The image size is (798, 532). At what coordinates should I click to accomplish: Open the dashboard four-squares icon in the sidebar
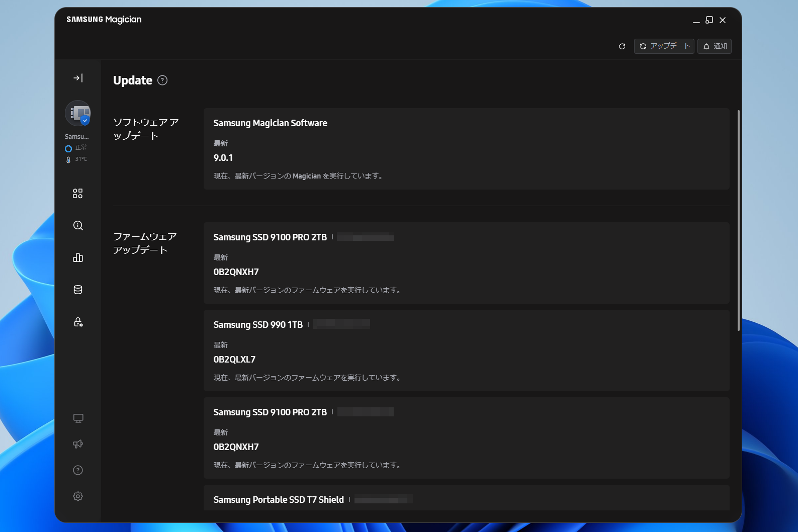click(78, 194)
